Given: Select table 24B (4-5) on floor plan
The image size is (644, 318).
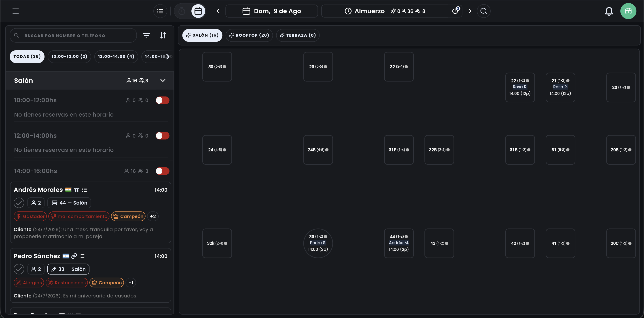Looking at the screenshot, I should tap(318, 150).
